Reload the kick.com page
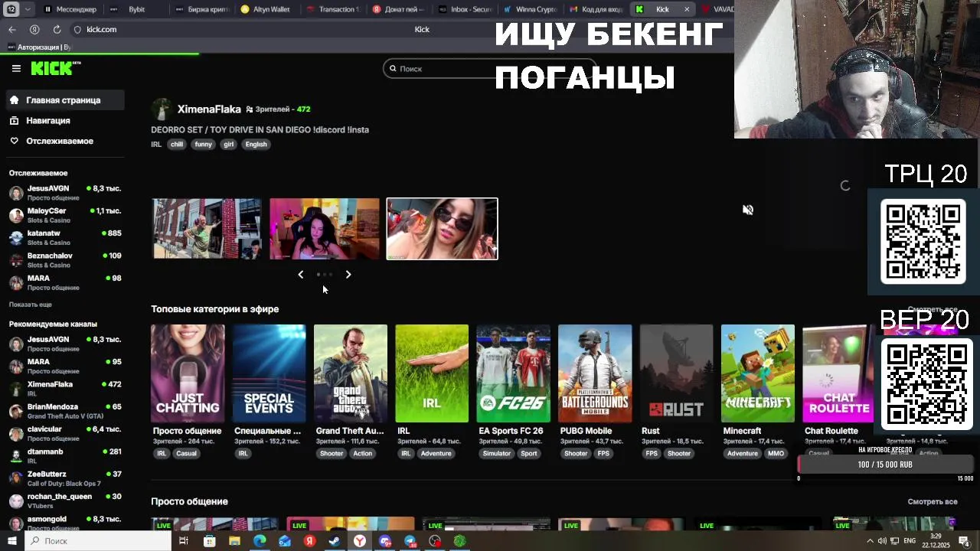This screenshot has width=980, height=551. (57, 29)
